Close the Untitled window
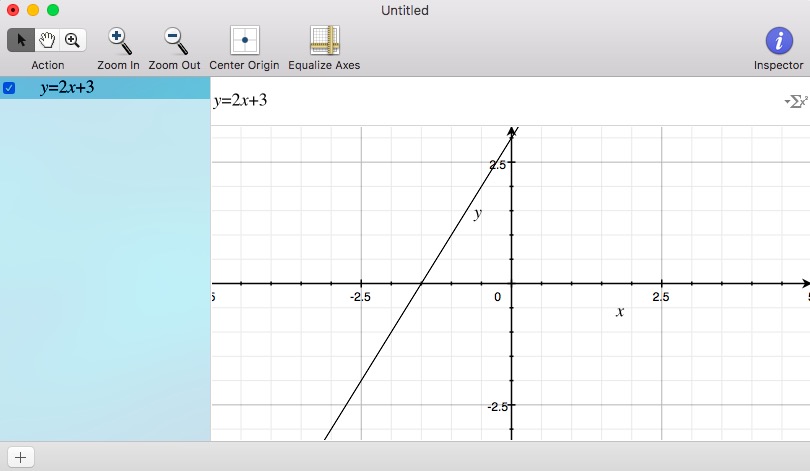 point(13,10)
